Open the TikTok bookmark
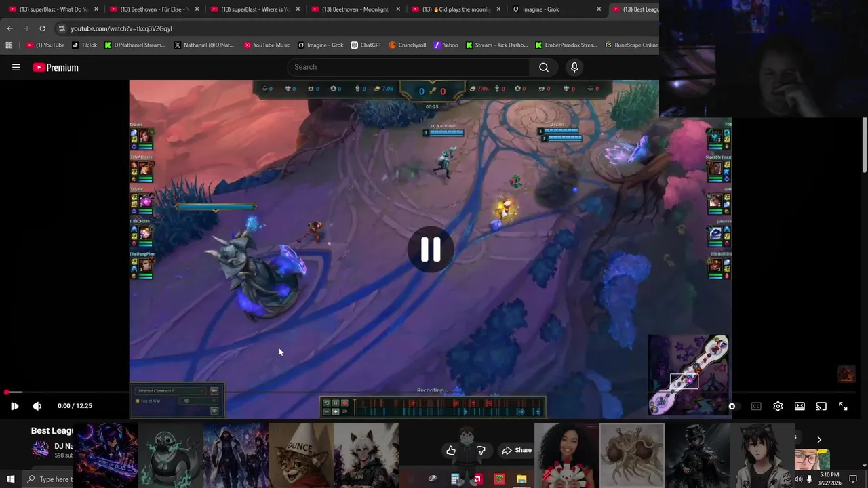This screenshot has height=488, width=868. pos(85,45)
